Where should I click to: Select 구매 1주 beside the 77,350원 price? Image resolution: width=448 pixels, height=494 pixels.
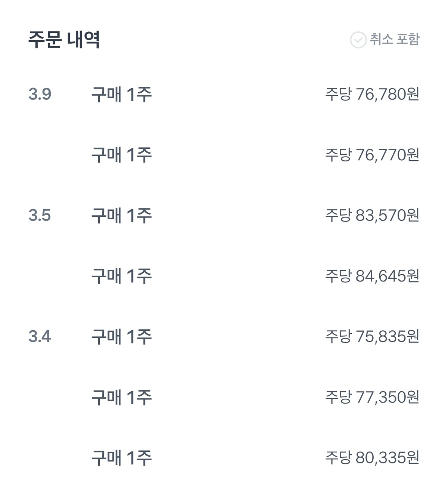point(122,397)
